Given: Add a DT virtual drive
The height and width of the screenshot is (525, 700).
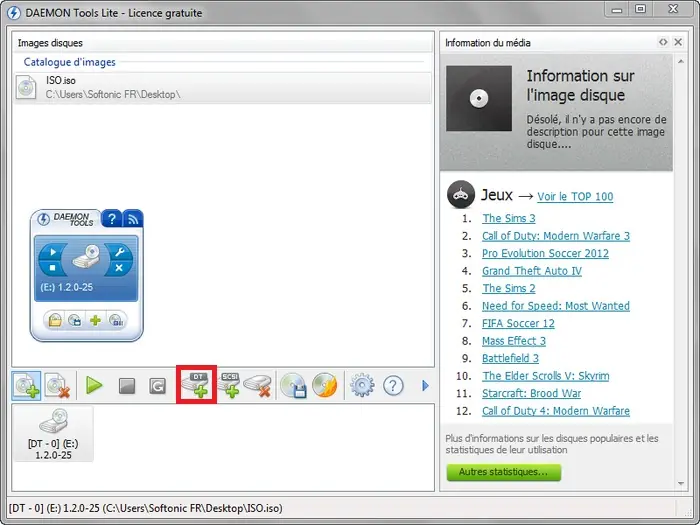Looking at the screenshot, I should click(x=196, y=384).
